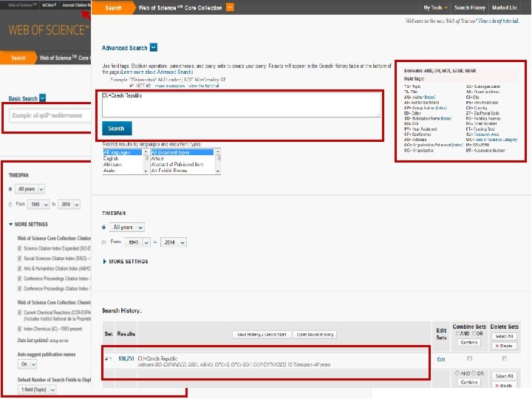Open the Index link beside SO= Publication Name

click(x=446, y=118)
